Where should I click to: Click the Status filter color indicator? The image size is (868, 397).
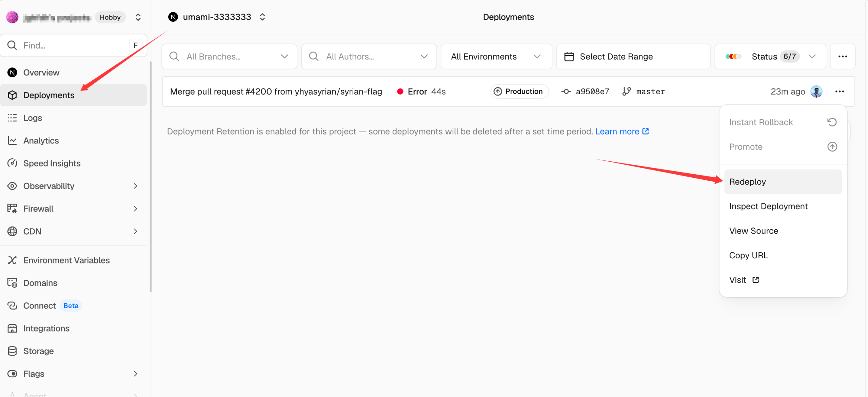click(x=733, y=57)
